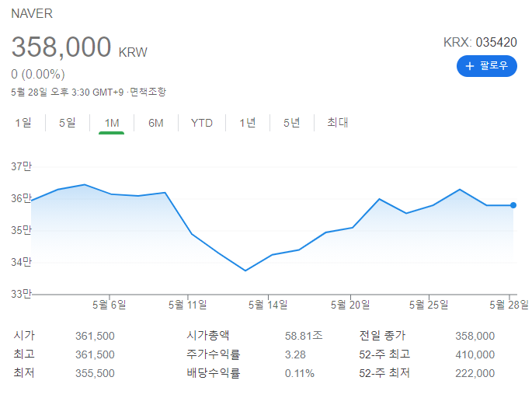Click the 5월 6일 axis label
The height and width of the screenshot is (398, 532).
click(x=110, y=305)
